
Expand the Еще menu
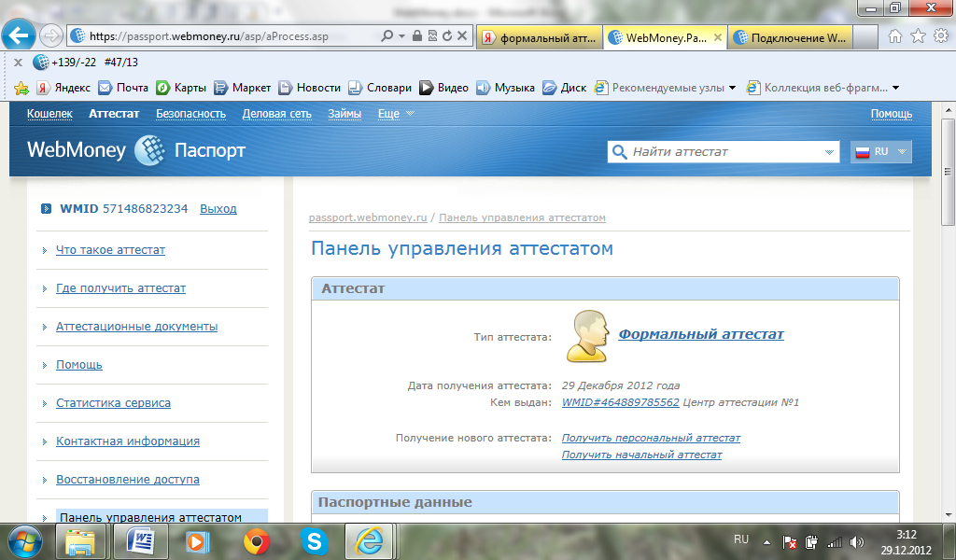[x=396, y=114]
